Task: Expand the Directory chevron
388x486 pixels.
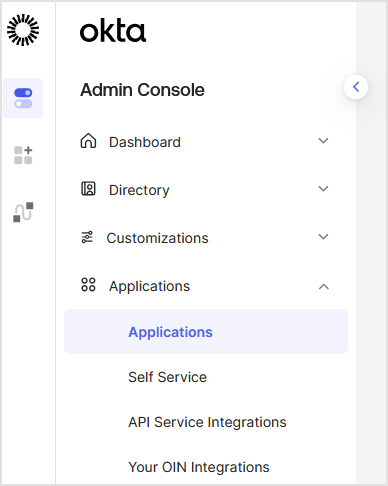Action: click(323, 189)
